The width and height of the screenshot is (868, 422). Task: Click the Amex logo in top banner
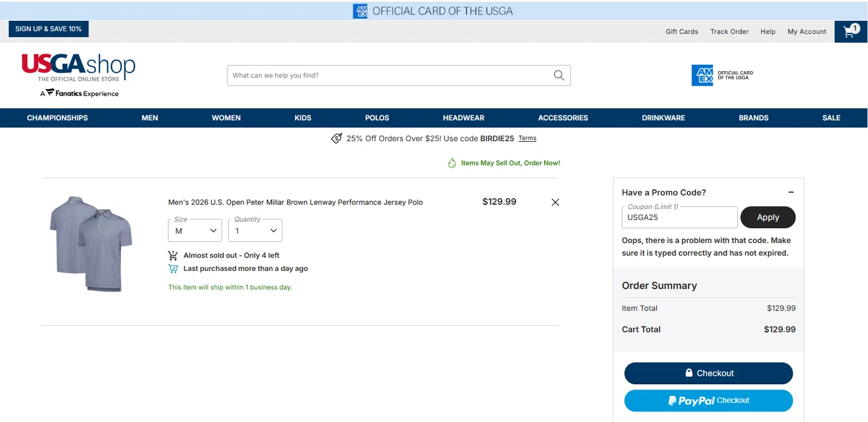coord(361,11)
